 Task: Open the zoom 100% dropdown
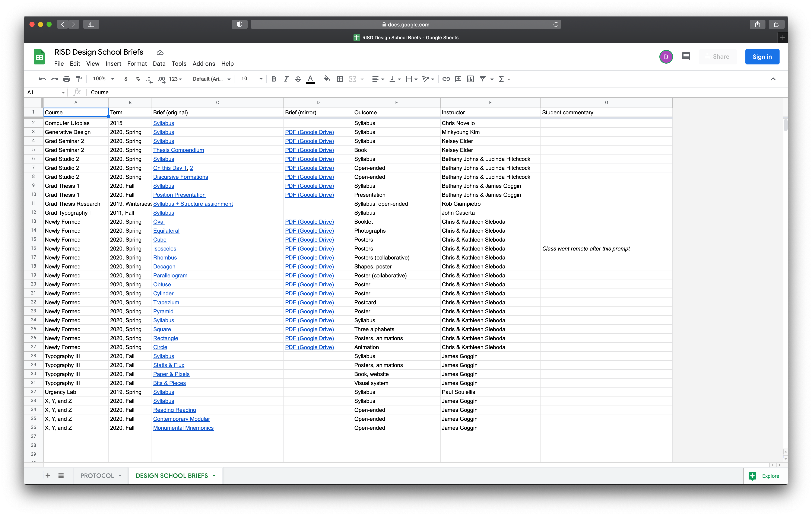[104, 79]
